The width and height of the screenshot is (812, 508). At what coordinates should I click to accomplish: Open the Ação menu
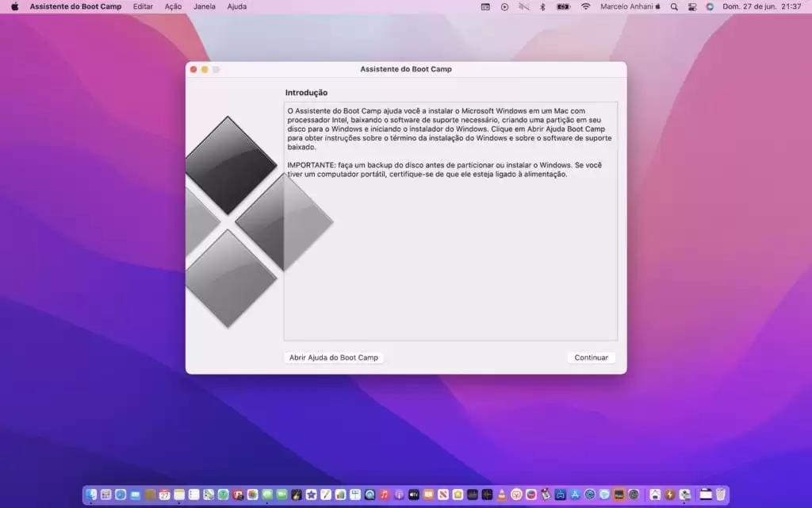pos(173,6)
